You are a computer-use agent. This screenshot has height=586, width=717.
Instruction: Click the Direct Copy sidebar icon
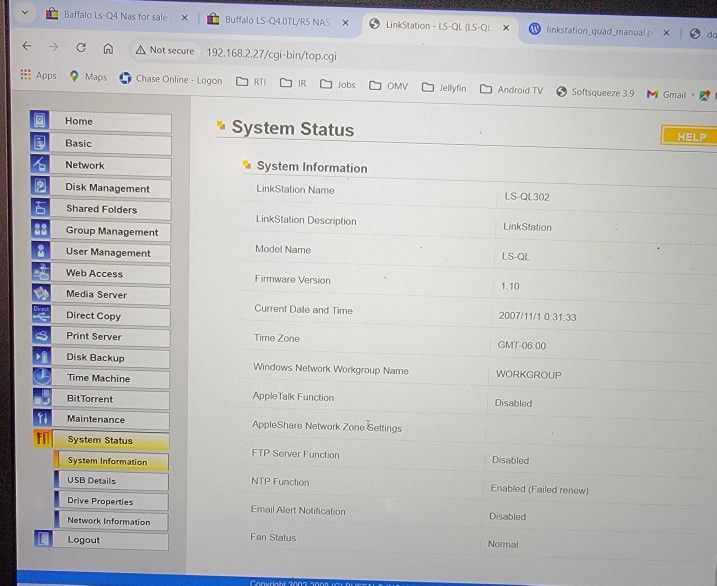[x=42, y=314]
